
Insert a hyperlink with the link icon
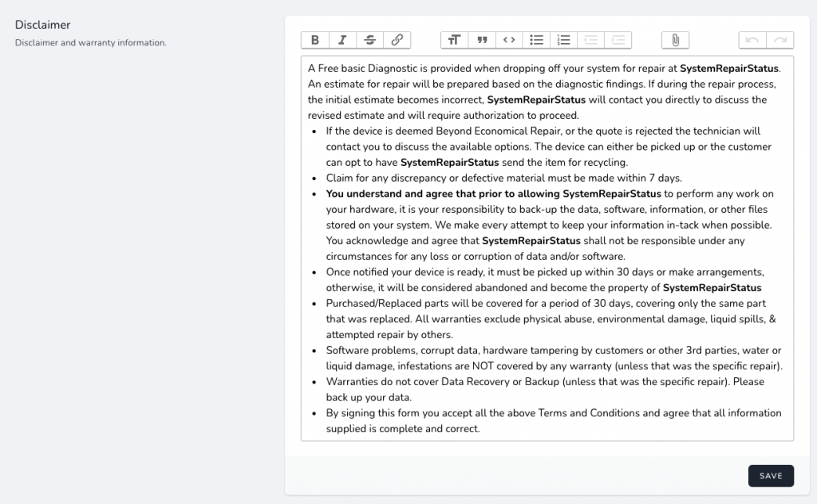(397, 40)
